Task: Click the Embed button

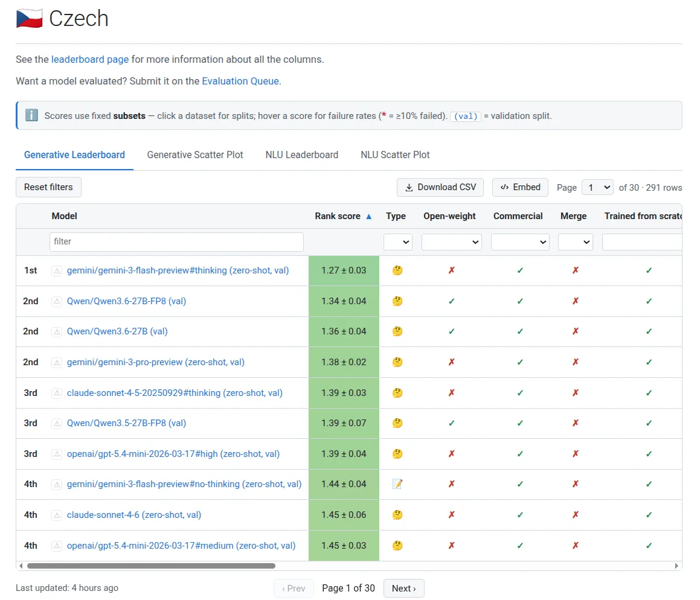Action: pyautogui.click(x=520, y=187)
